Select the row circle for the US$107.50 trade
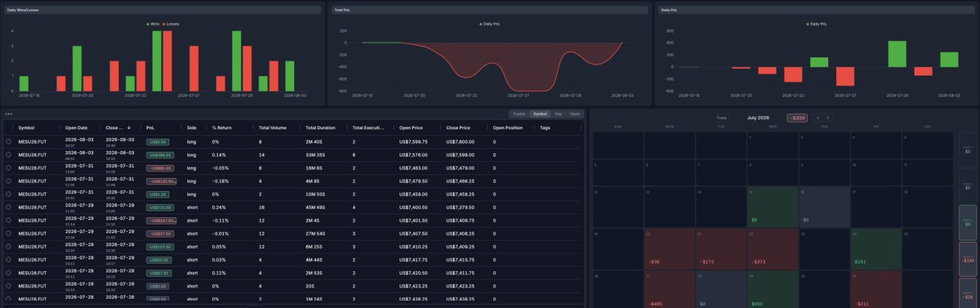 (8, 246)
